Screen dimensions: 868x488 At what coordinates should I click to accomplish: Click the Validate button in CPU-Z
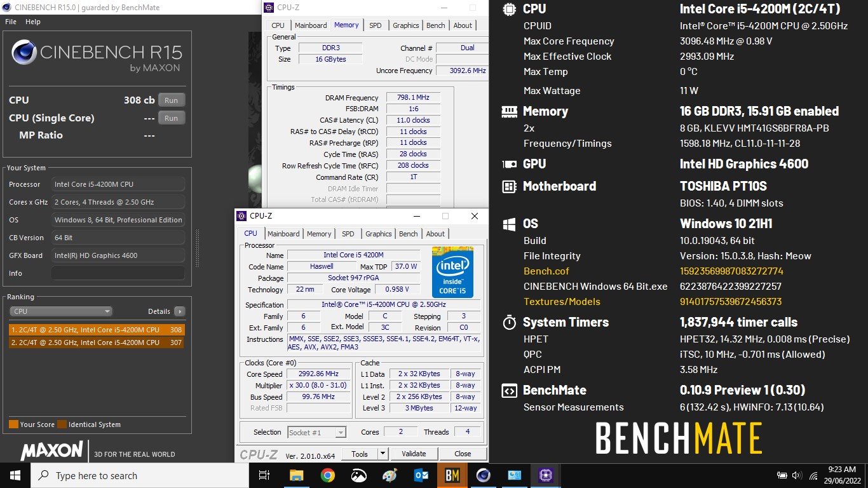tap(414, 454)
